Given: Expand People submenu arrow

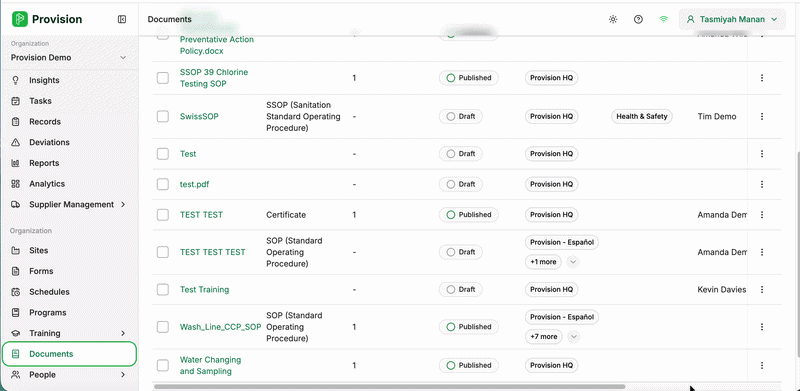Looking at the screenshot, I should coord(123,375).
